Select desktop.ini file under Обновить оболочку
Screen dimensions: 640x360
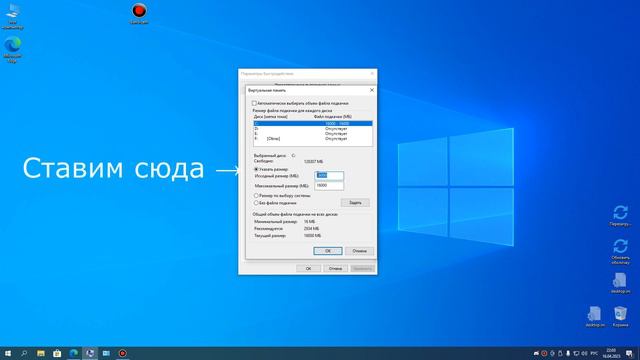point(620,283)
